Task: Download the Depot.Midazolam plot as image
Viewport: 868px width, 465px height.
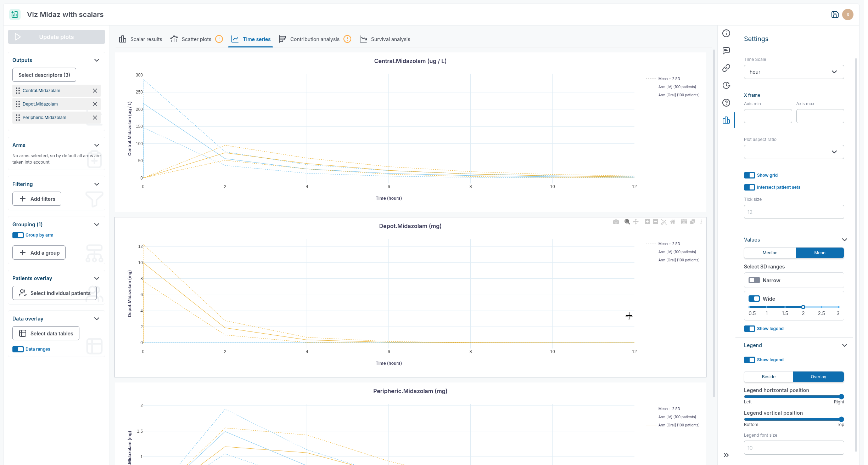Action: (616, 222)
